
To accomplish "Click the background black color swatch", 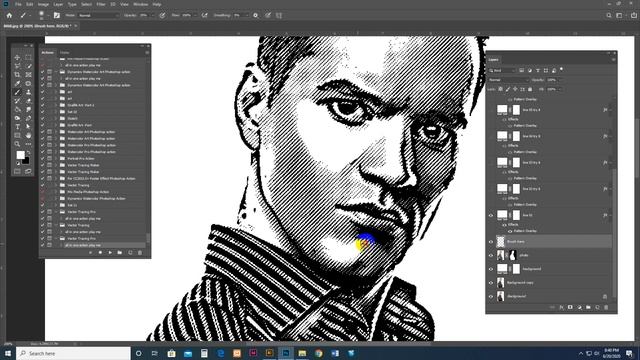I will click(26, 161).
